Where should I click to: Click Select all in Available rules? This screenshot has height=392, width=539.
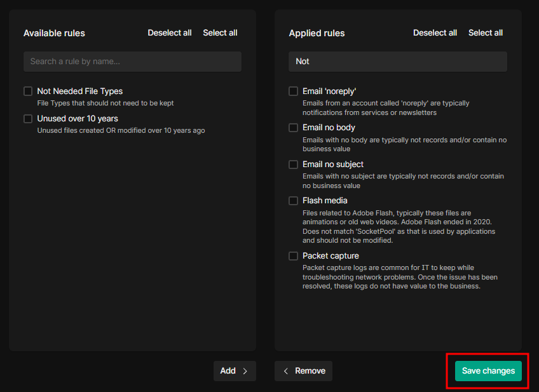point(220,33)
